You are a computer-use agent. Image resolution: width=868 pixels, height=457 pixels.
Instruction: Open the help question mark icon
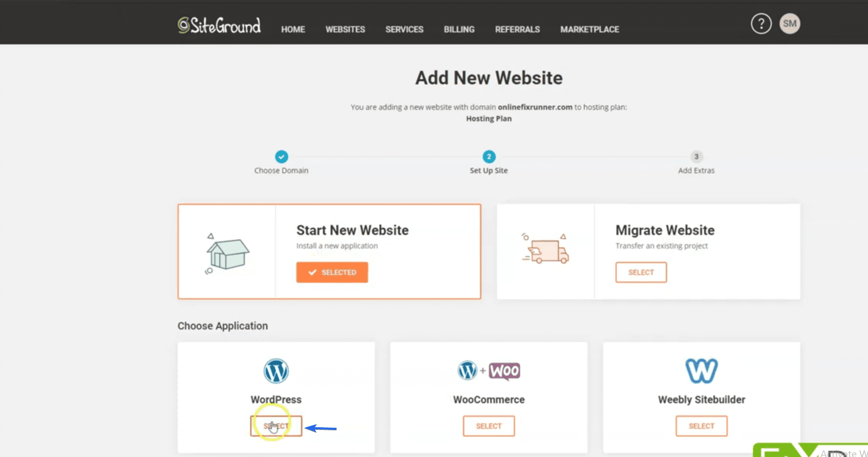click(761, 24)
